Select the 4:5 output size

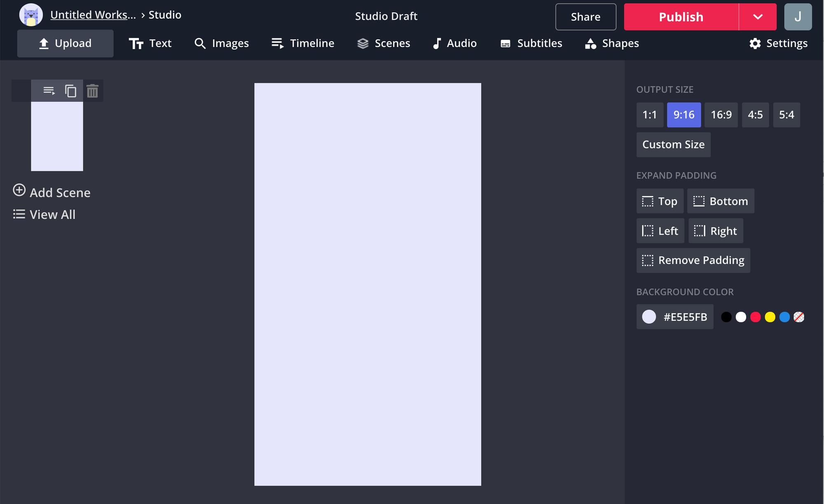[x=755, y=115]
